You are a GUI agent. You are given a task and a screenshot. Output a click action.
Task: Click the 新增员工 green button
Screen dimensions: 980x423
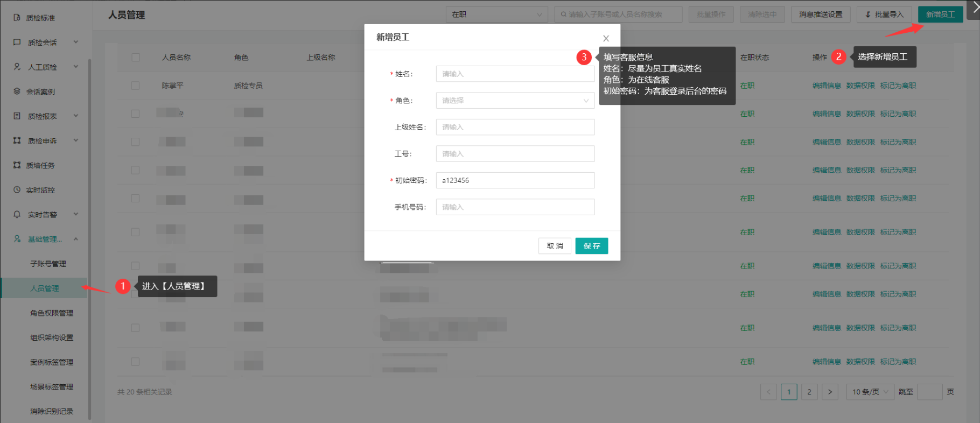(941, 15)
